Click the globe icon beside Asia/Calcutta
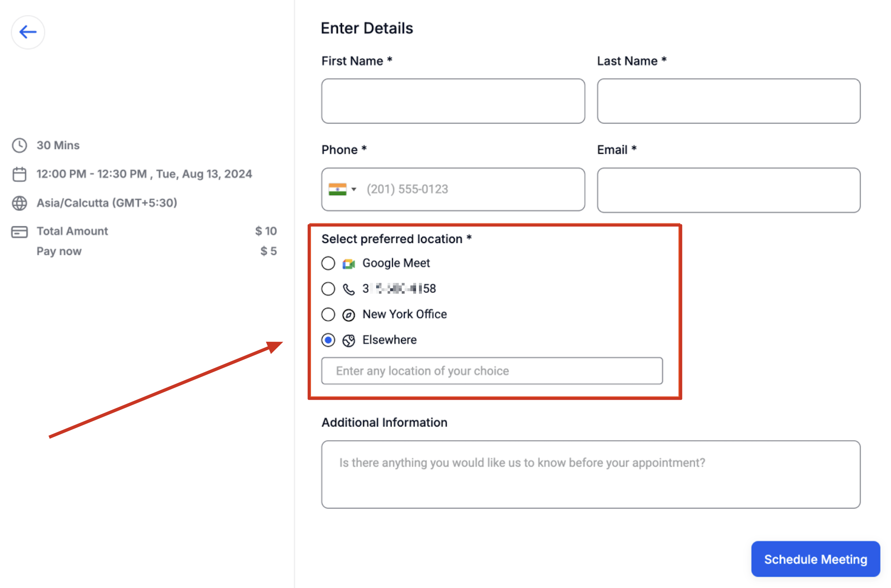Viewport: 891px width, 588px height. (19, 203)
